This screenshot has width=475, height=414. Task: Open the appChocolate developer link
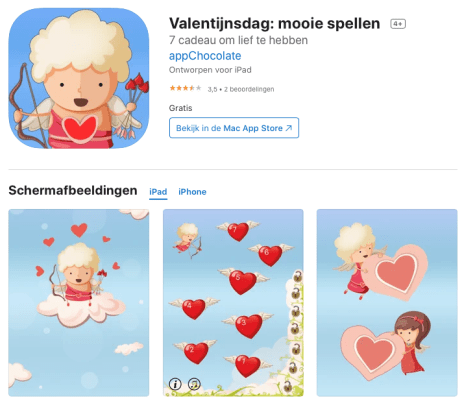tap(205, 56)
